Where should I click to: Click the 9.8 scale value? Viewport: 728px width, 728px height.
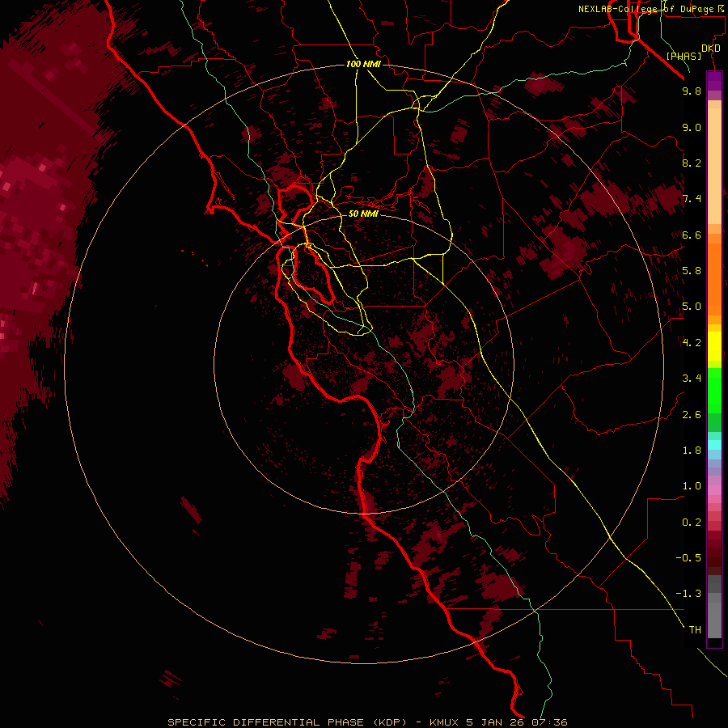pos(692,91)
